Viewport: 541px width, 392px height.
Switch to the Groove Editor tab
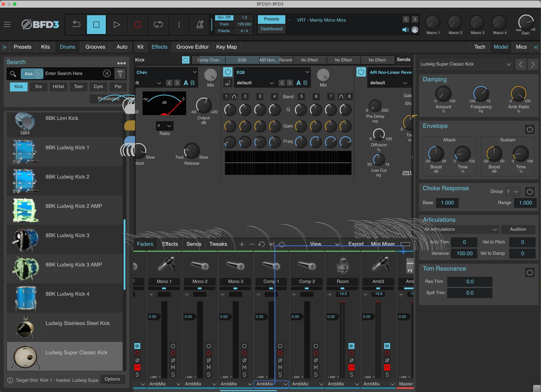point(192,47)
